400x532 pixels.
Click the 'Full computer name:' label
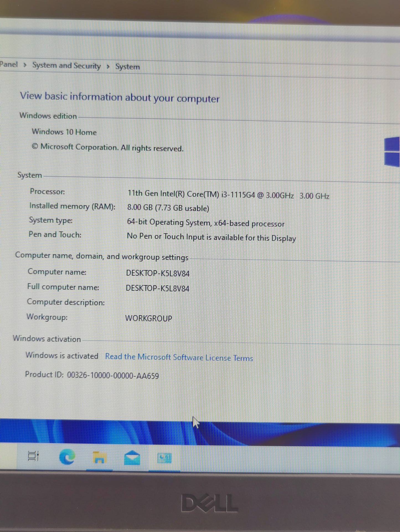pyautogui.click(x=63, y=287)
